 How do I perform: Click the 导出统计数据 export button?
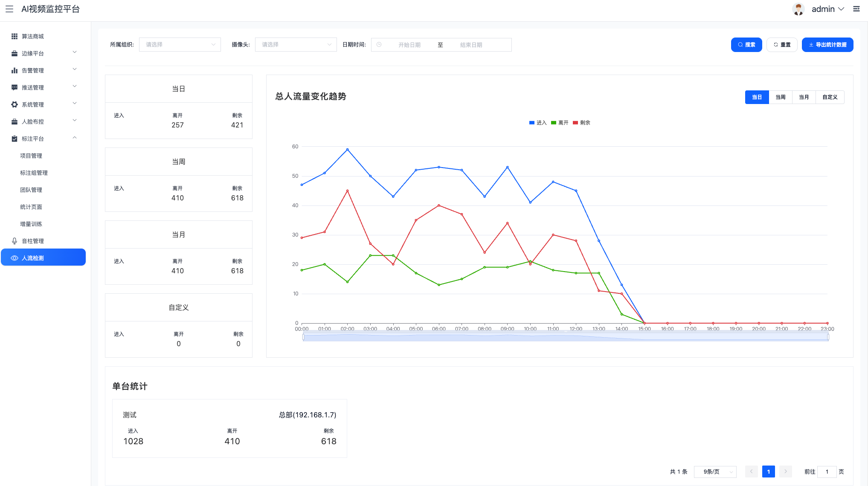(x=827, y=45)
